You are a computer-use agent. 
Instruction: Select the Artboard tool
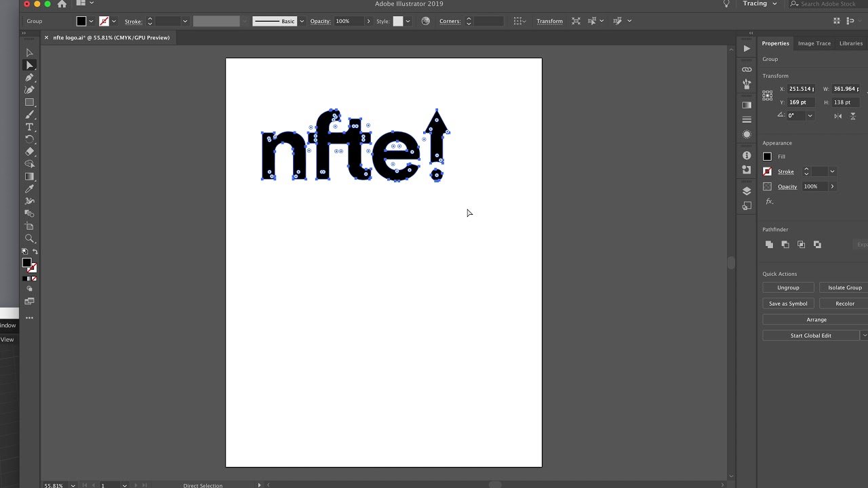click(x=29, y=226)
